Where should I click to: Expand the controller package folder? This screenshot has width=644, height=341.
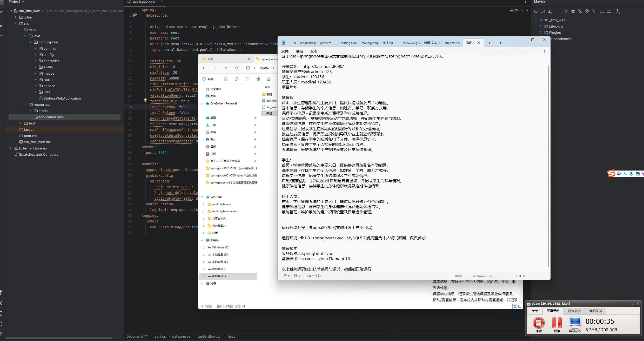[35, 61]
